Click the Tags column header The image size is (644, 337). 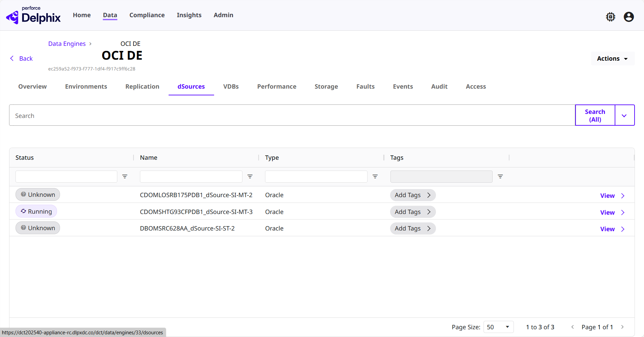click(x=397, y=158)
